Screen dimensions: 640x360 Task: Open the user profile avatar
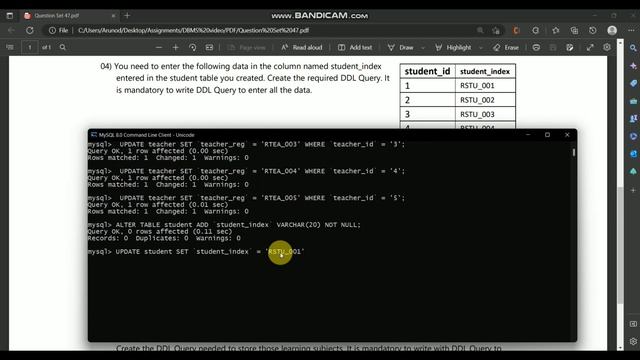pos(612,30)
